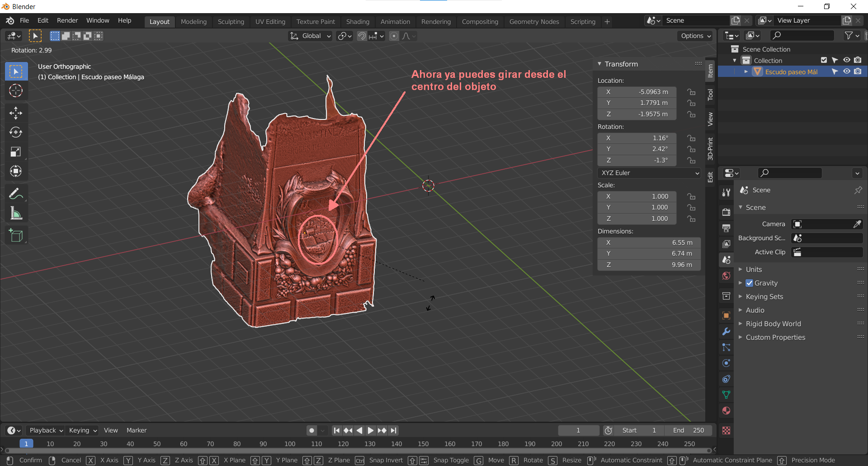Open the Output properties tab icon
The image size is (868, 466).
[726, 228]
